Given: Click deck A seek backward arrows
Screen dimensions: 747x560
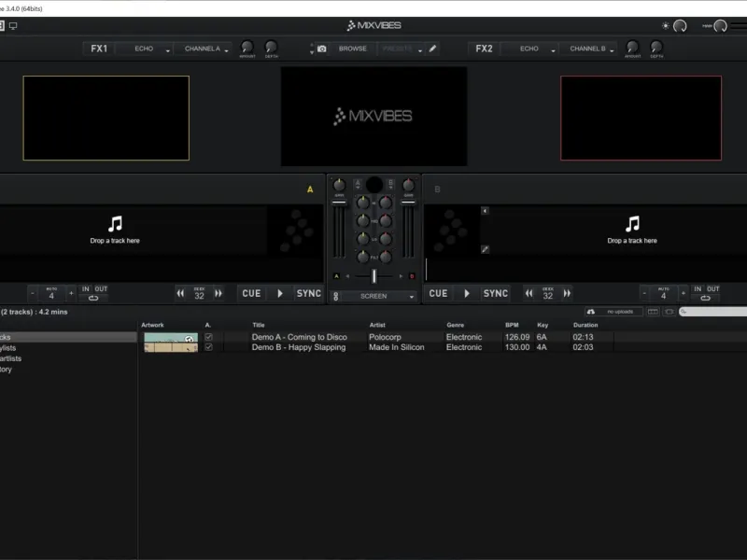Looking at the screenshot, I should pos(180,293).
